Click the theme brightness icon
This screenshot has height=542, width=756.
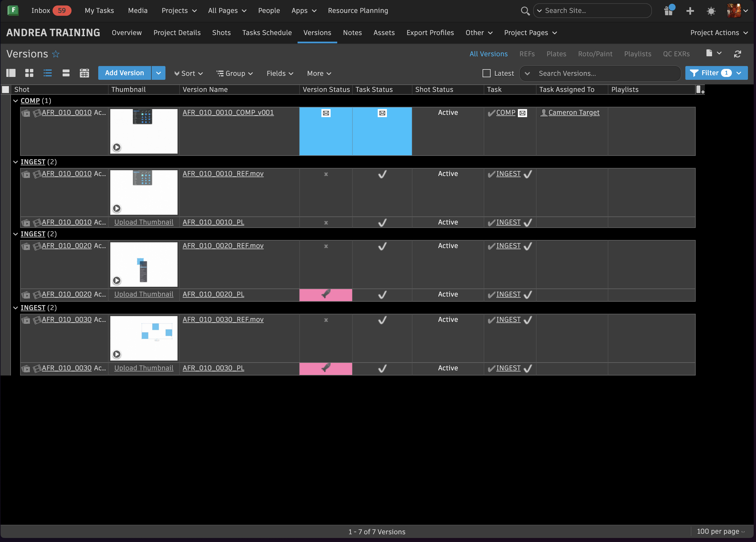[x=711, y=11]
